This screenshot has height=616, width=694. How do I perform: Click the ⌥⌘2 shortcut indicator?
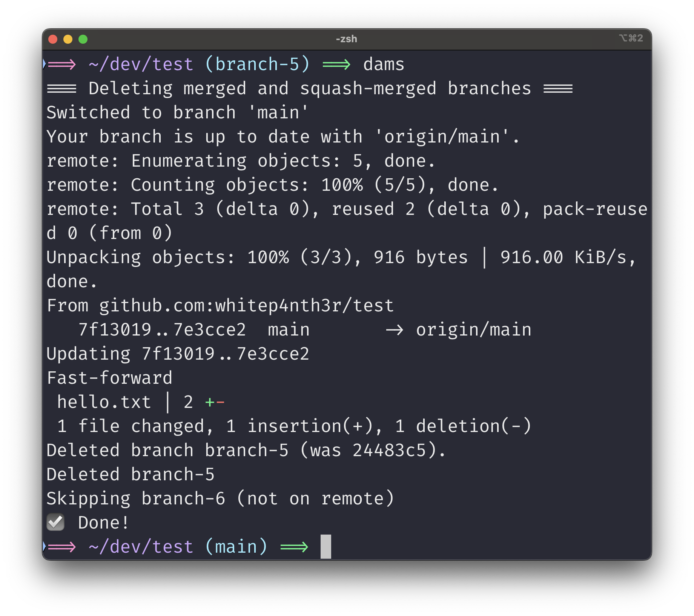pyautogui.click(x=631, y=38)
